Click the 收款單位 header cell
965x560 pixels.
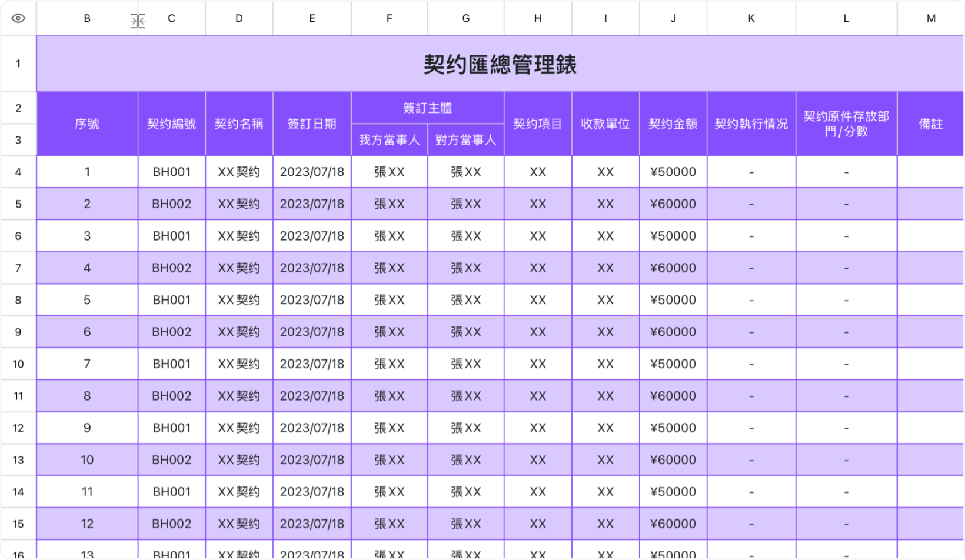click(x=605, y=124)
